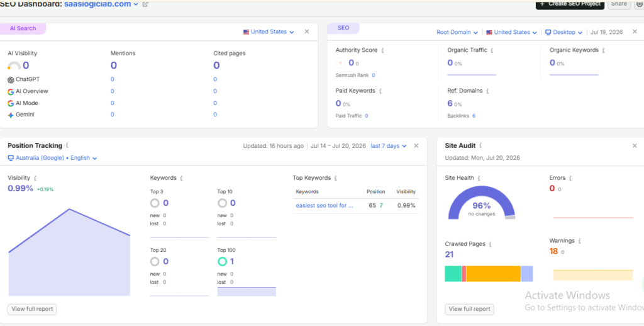Image resolution: width=644 pixels, height=326 pixels.
Task: Click Crawled Pages info icon
Action: pos(491,244)
